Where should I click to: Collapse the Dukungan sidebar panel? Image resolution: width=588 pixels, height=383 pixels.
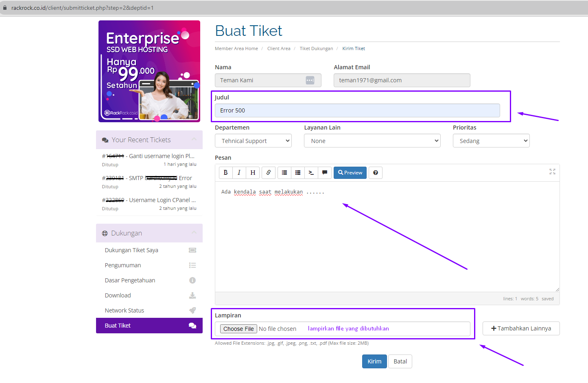coord(194,233)
